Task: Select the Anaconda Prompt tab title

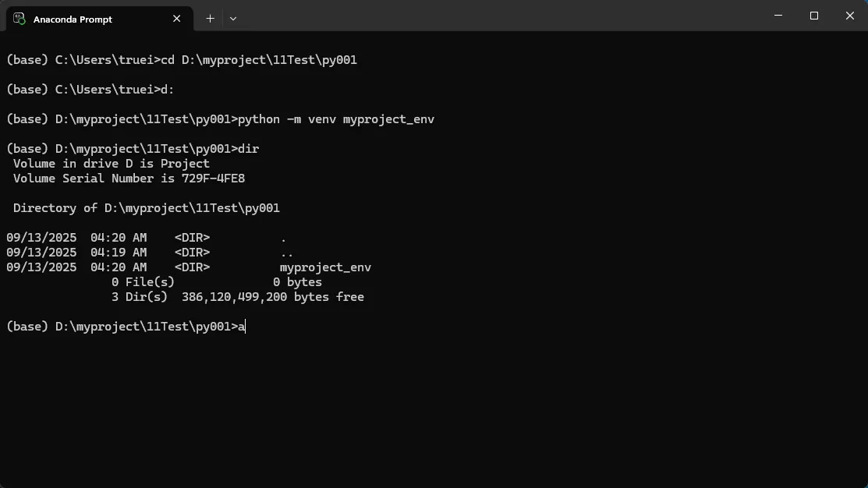Action: coord(73,19)
